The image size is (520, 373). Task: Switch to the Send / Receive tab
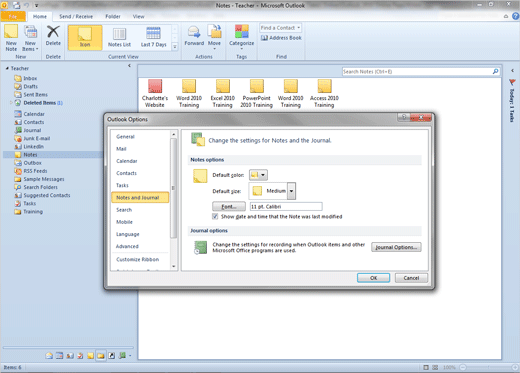[76, 16]
